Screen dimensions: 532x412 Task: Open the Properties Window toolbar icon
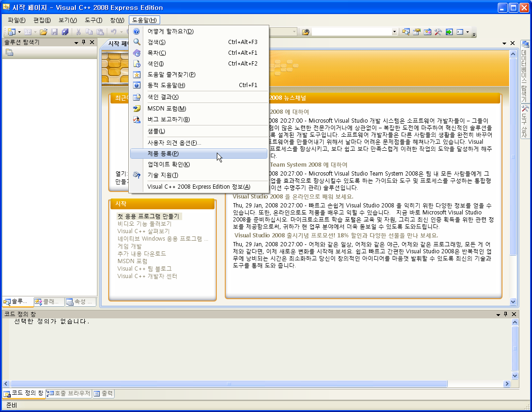click(417, 32)
